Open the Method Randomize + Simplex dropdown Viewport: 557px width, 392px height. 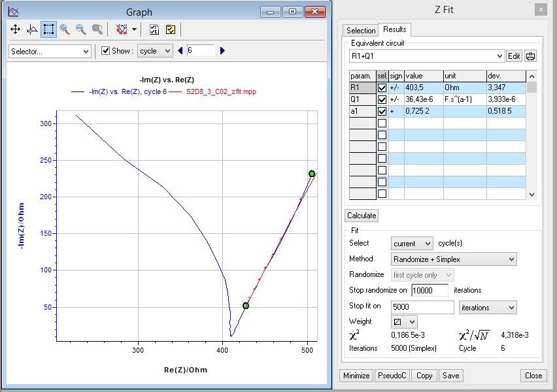[x=454, y=259]
